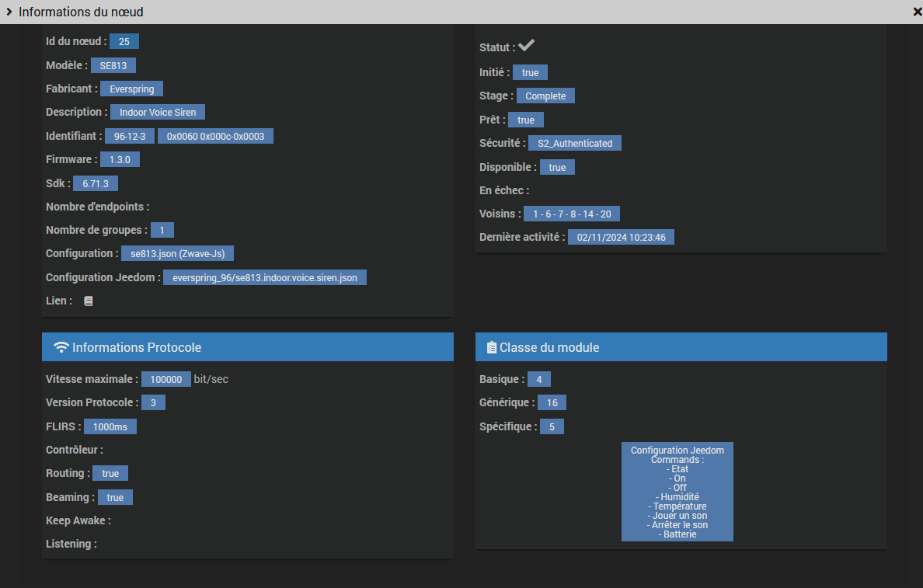The height and width of the screenshot is (588, 923).
Task: Close the Informations du nœud dialog
Action: click(x=917, y=12)
